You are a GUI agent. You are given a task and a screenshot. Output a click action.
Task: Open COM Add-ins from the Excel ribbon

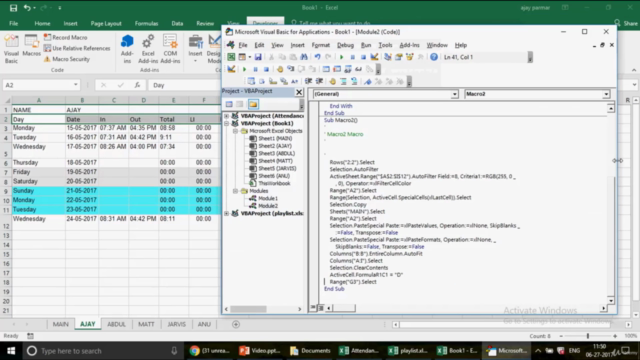tap(170, 49)
